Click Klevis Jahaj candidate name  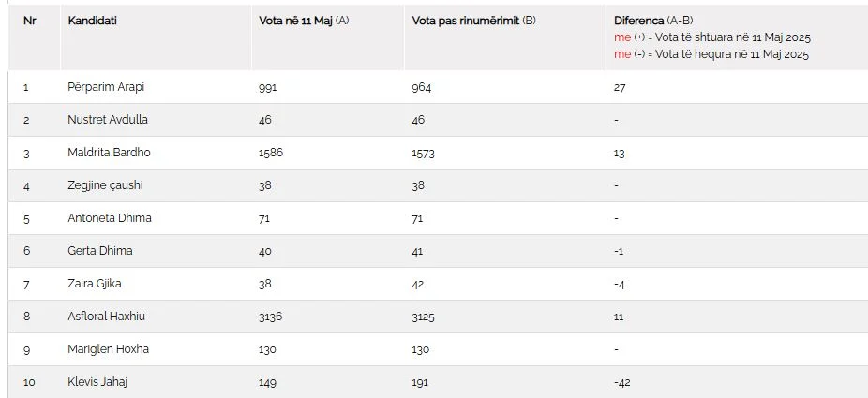(97, 381)
